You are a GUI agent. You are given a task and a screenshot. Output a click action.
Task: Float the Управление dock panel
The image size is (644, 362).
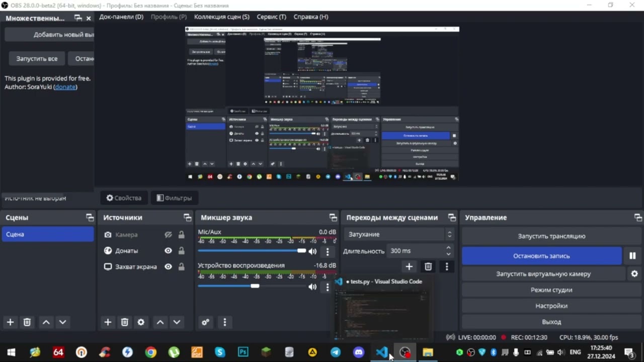(x=638, y=218)
